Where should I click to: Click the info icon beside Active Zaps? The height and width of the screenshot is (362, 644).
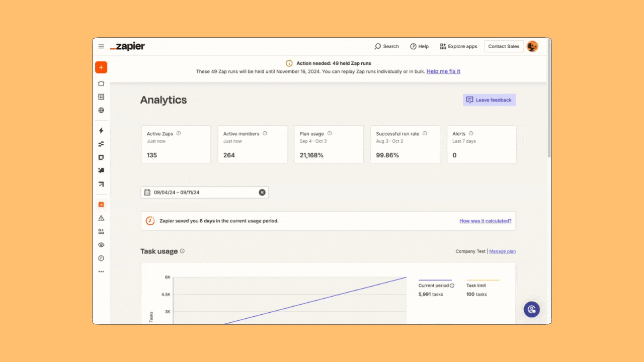click(x=179, y=134)
